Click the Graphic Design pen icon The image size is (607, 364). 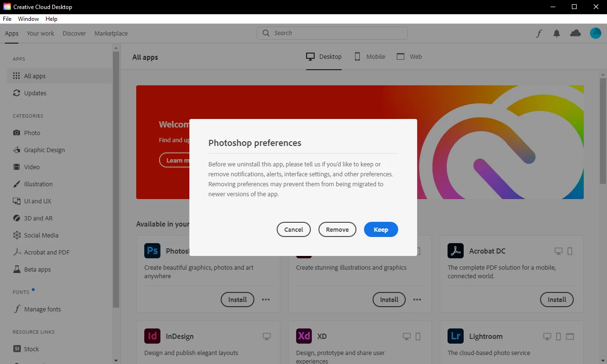[17, 150]
